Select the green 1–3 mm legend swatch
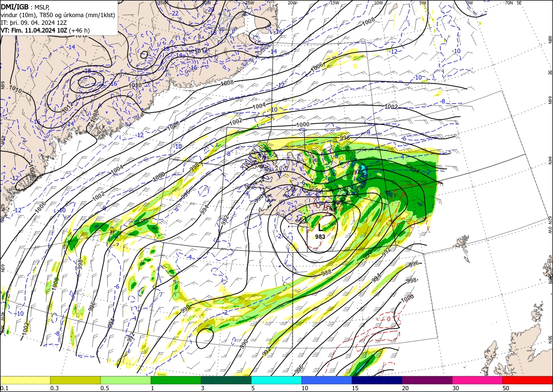This screenshot has width=553, height=392. click(176, 380)
